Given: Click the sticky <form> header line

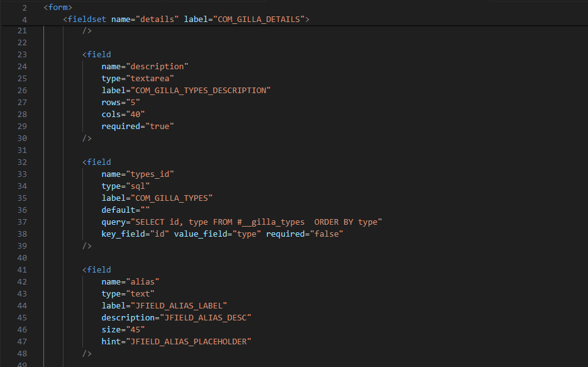Looking at the screenshot, I should coord(58,7).
